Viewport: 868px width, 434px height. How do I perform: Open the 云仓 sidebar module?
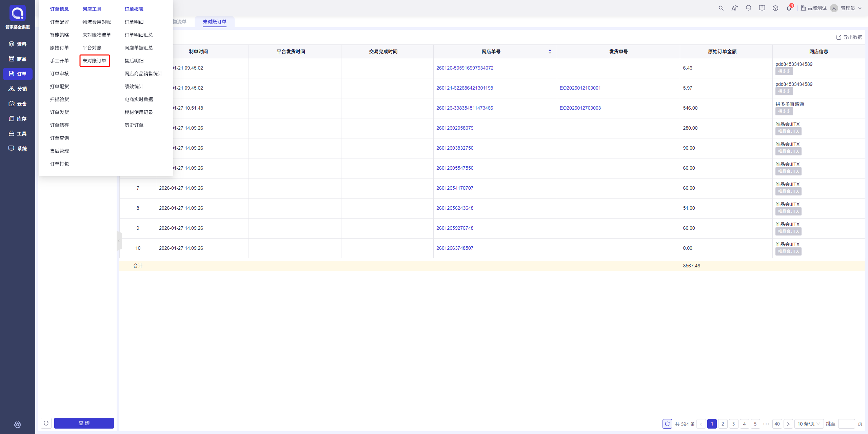click(x=18, y=103)
